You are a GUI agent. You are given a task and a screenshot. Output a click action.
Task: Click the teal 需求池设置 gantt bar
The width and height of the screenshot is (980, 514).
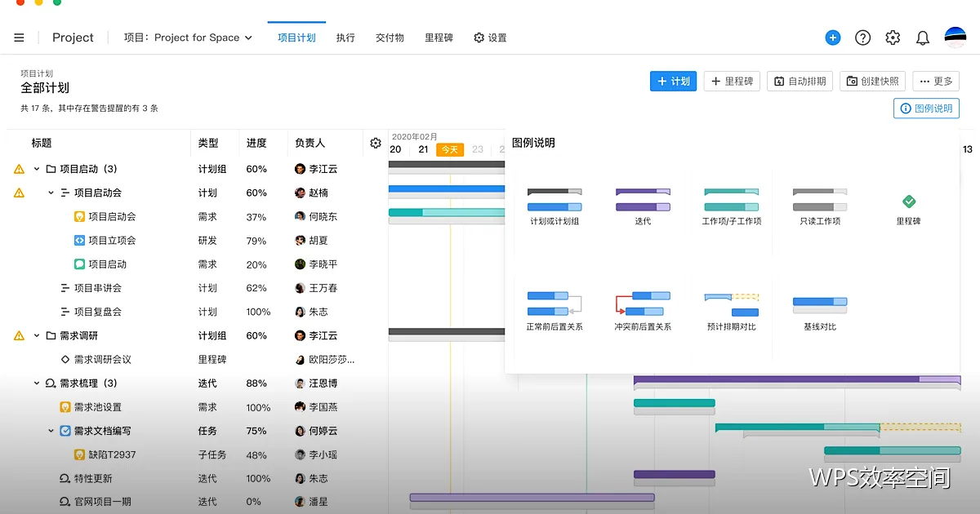pyautogui.click(x=675, y=402)
